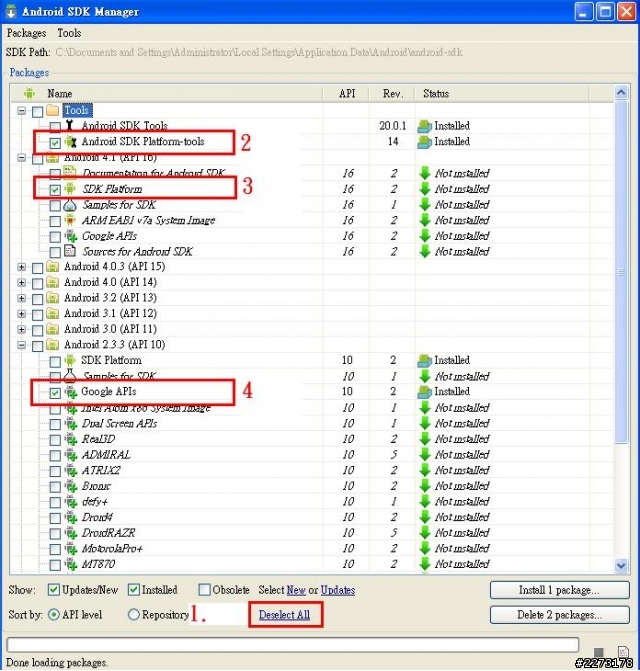This screenshot has height=671, width=640.
Task: Click the folder icon of Android 2.3.3 (API 10)
Action: point(52,344)
